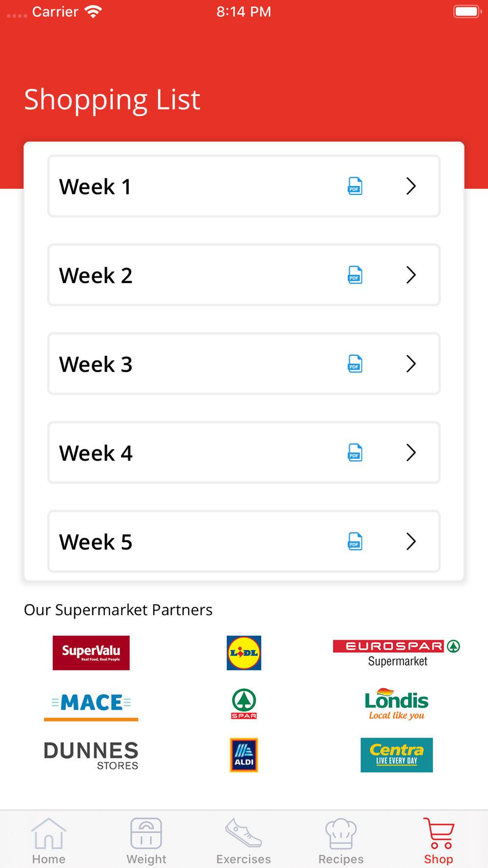This screenshot has width=488, height=868.
Task: Expand Week 1 using its chevron
Action: (x=411, y=186)
